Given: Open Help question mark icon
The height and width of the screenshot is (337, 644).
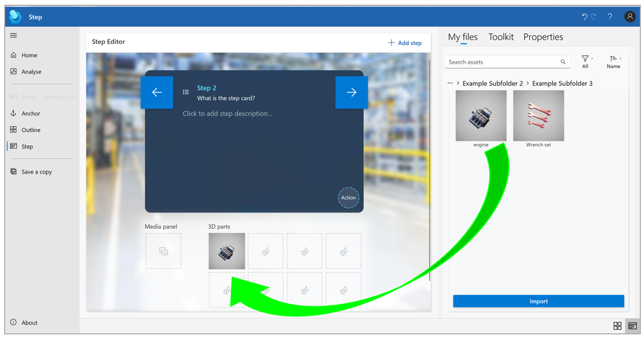Looking at the screenshot, I should point(610,17).
